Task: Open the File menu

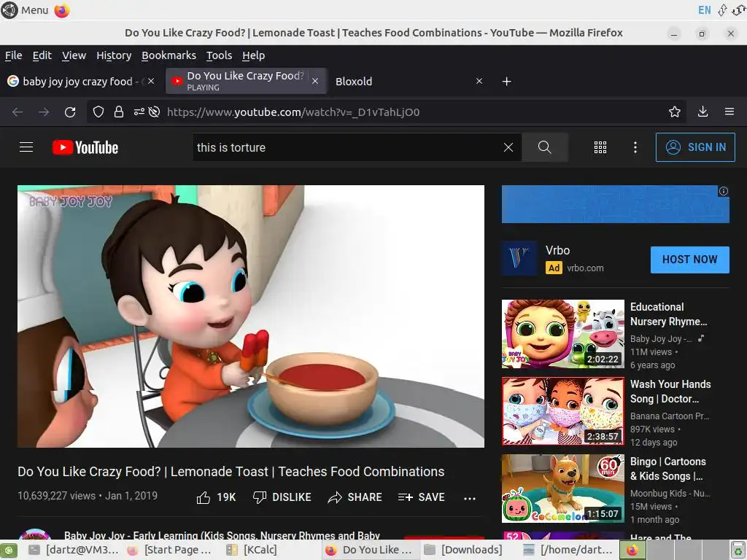Action: pos(13,55)
